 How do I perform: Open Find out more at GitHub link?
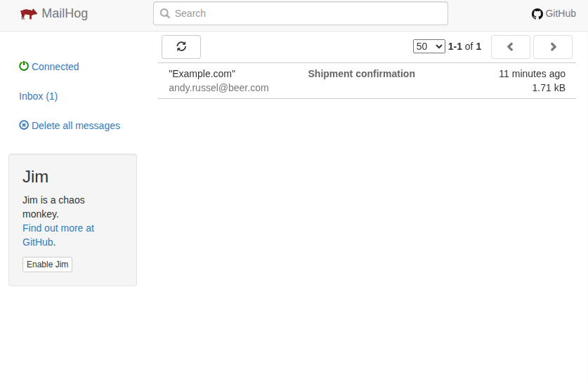coord(58,235)
